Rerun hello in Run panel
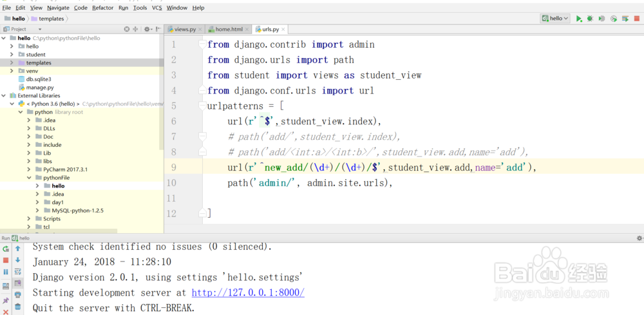The height and width of the screenshot is (315, 644). pos(6,249)
